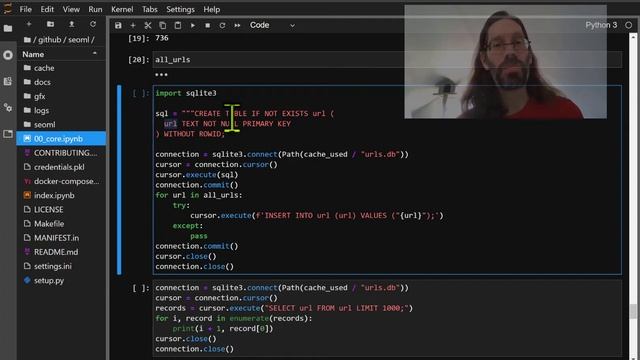Open the Tabs menu

point(149,9)
